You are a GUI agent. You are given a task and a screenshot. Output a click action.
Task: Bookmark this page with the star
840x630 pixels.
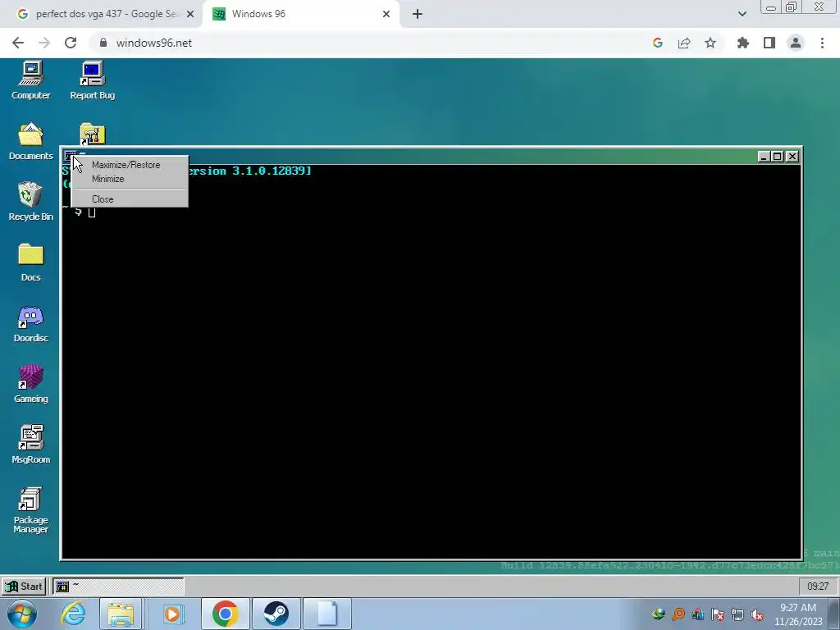[710, 43]
